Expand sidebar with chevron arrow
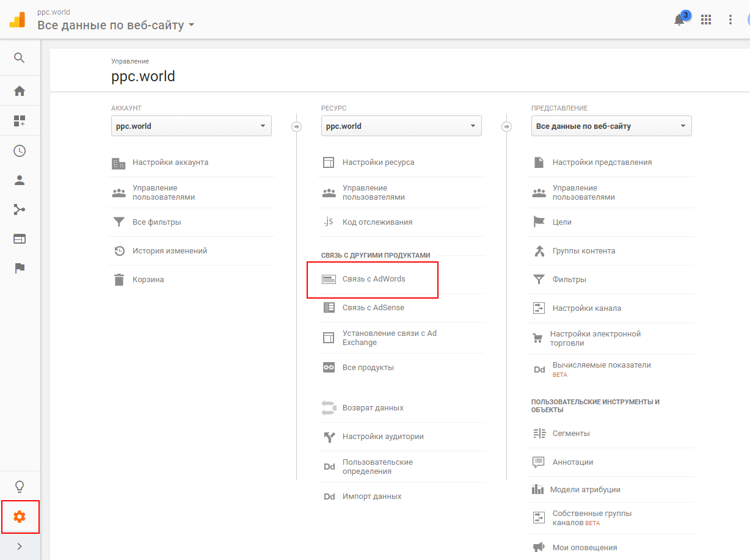The image size is (750, 560). point(20,547)
